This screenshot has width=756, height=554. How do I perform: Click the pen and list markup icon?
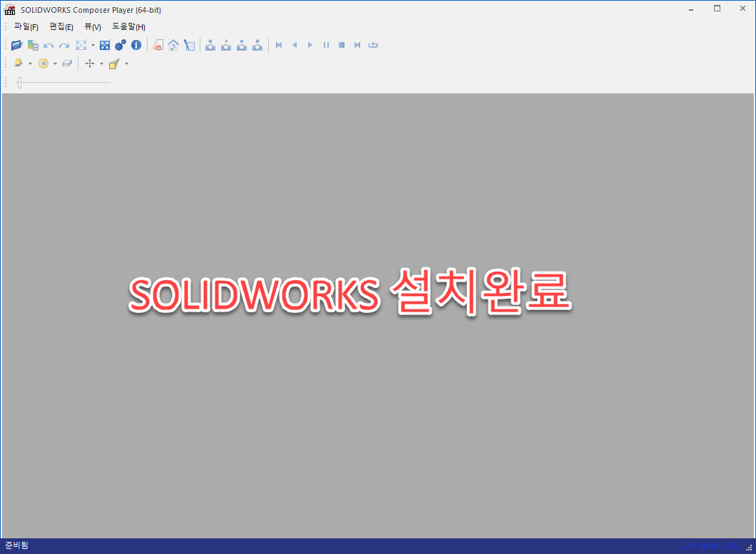click(190, 45)
